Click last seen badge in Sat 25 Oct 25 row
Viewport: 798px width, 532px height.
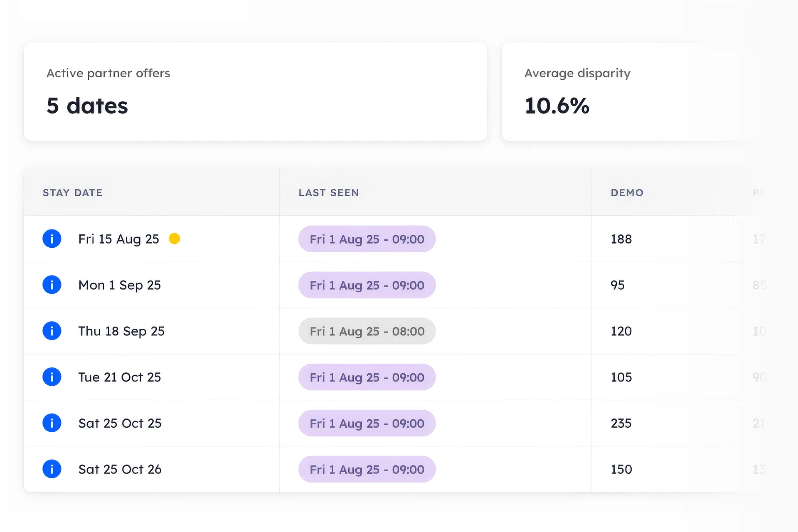click(367, 423)
